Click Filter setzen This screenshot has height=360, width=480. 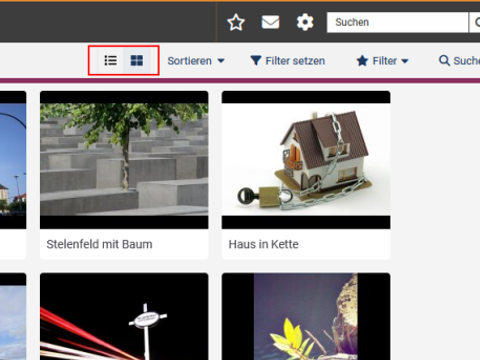tap(287, 61)
